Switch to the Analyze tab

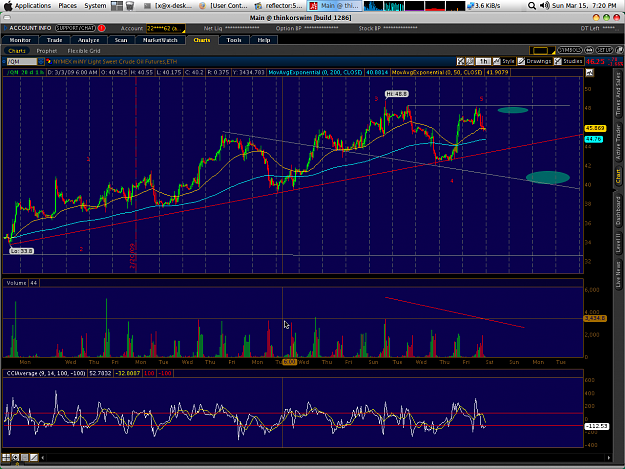pos(88,40)
